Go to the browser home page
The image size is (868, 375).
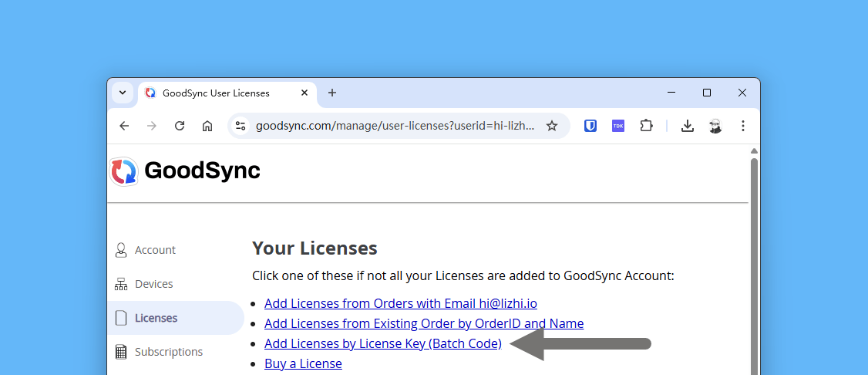(x=207, y=126)
